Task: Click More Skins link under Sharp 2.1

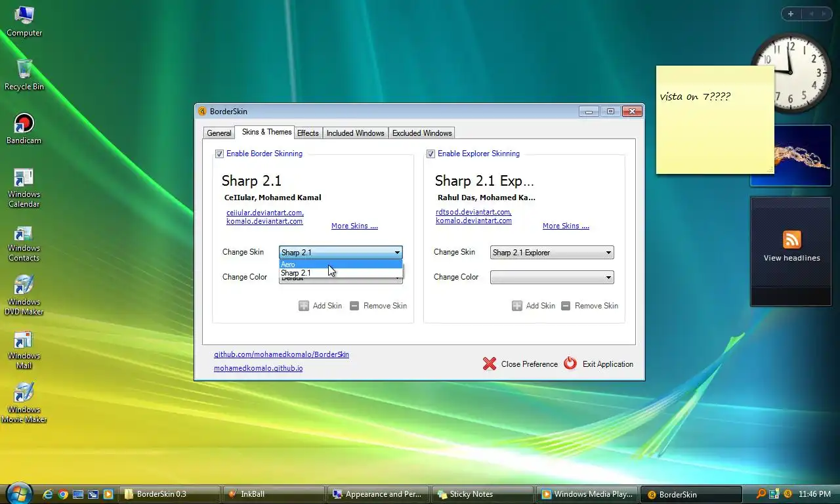Action: click(354, 226)
